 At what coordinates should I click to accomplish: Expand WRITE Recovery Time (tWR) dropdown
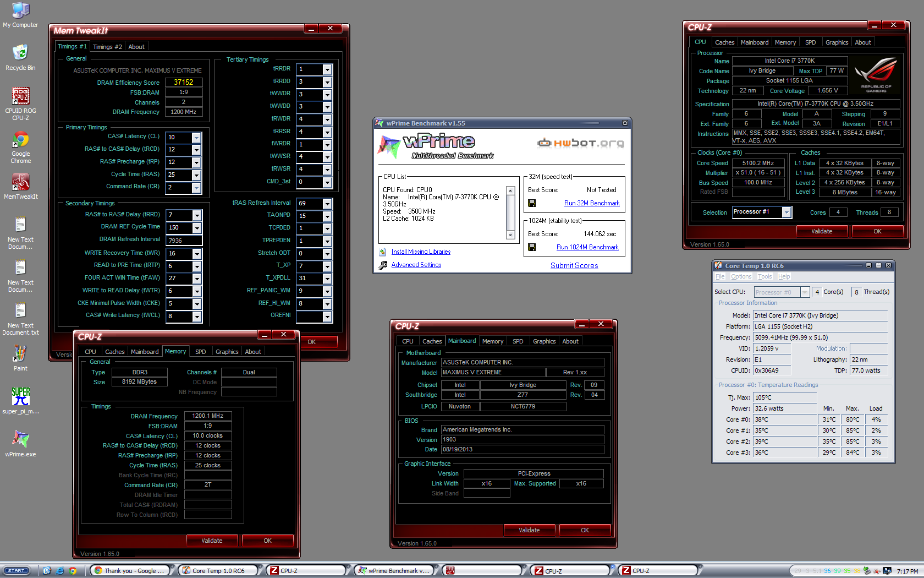point(197,254)
